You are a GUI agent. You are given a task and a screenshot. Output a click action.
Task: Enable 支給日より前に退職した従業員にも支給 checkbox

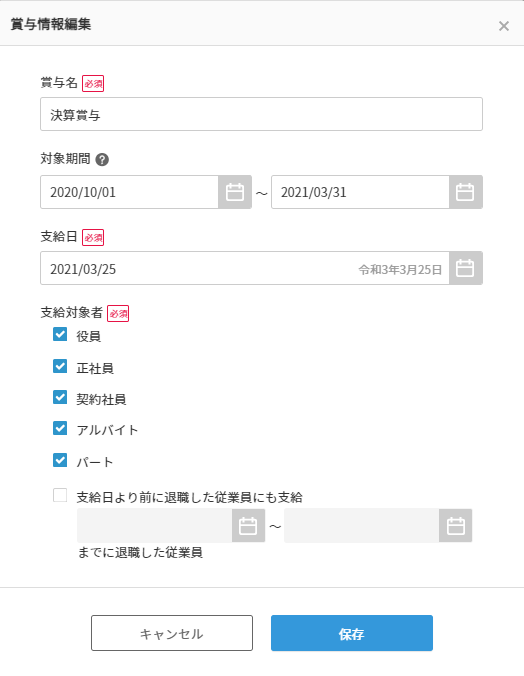tap(60, 495)
